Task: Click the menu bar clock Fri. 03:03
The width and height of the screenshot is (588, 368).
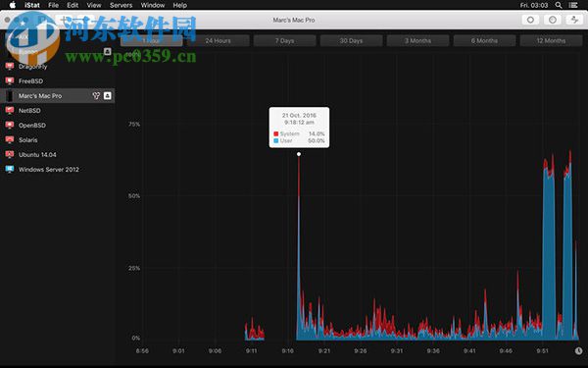Action: click(x=534, y=5)
